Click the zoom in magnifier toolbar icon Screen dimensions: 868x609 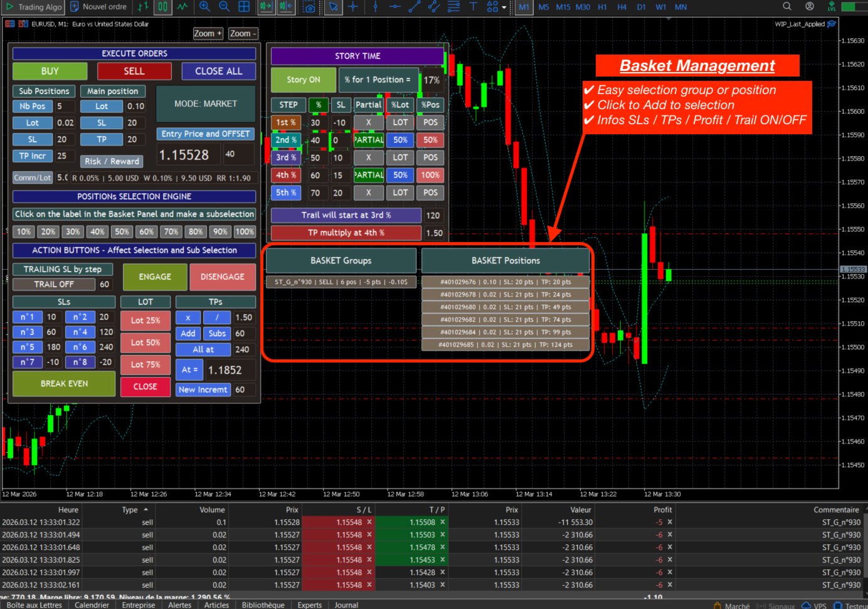click(204, 7)
